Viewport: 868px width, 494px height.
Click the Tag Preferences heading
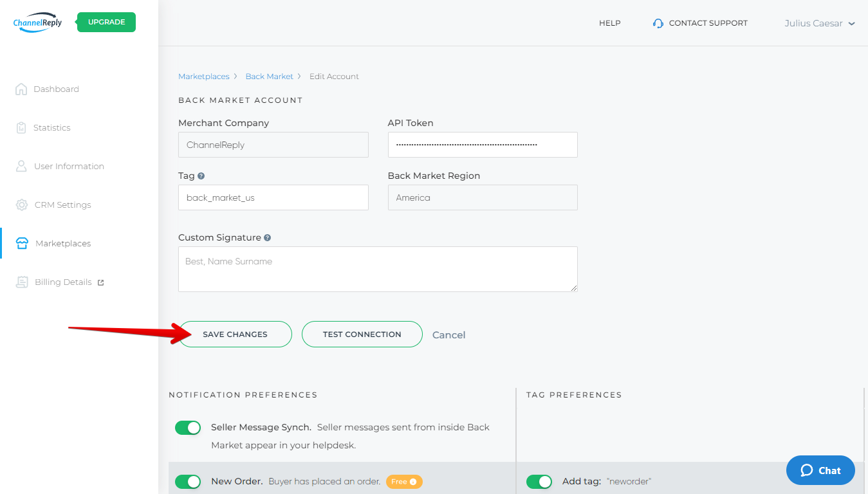tap(574, 395)
